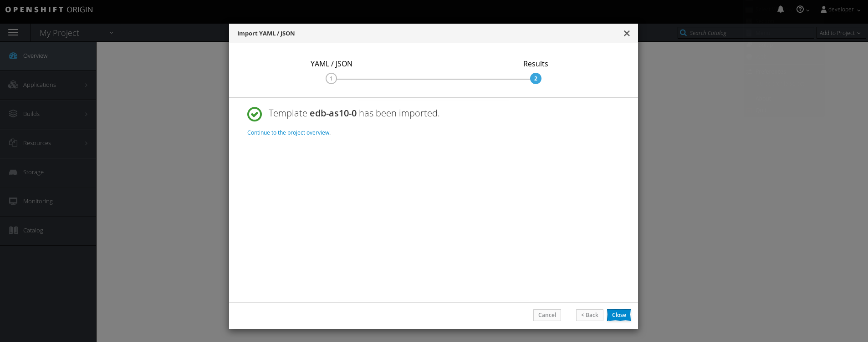Click the < Back button
The height and width of the screenshot is (342, 868).
(x=589, y=315)
